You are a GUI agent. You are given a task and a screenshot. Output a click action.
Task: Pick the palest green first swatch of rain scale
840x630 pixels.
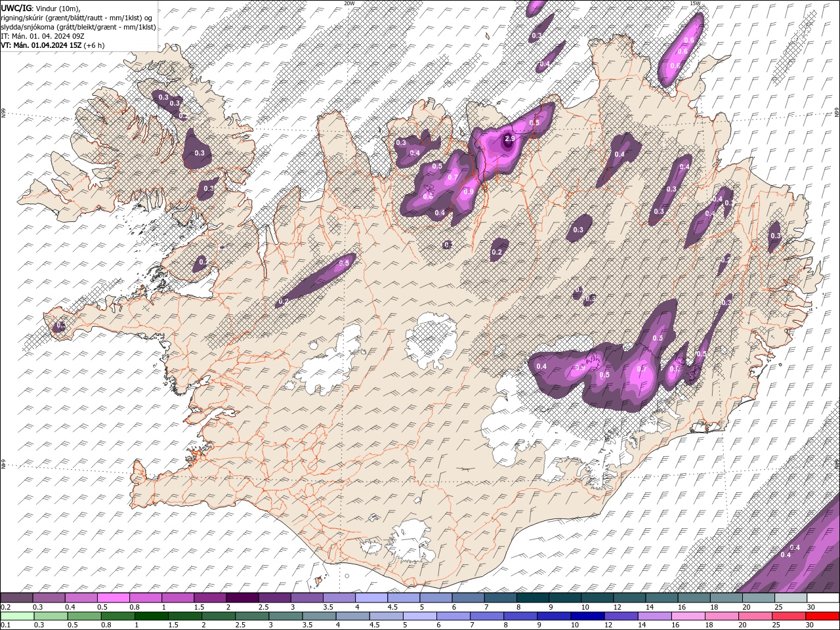point(17,616)
